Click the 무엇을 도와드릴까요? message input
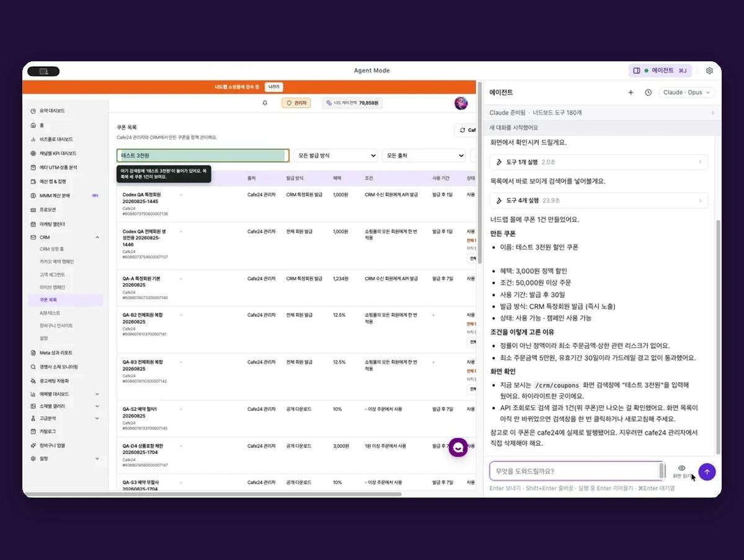 (577, 471)
